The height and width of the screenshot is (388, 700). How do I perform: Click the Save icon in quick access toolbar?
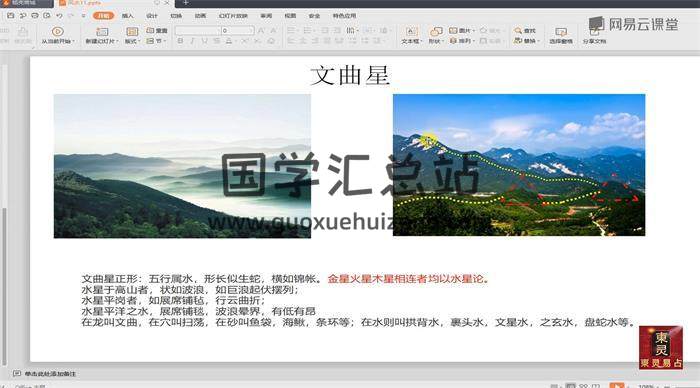click(10, 16)
